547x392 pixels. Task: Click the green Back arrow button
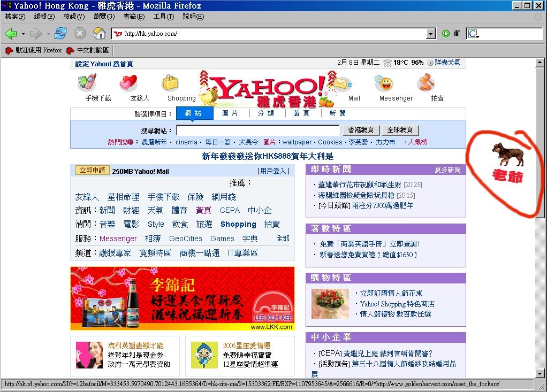(x=11, y=34)
